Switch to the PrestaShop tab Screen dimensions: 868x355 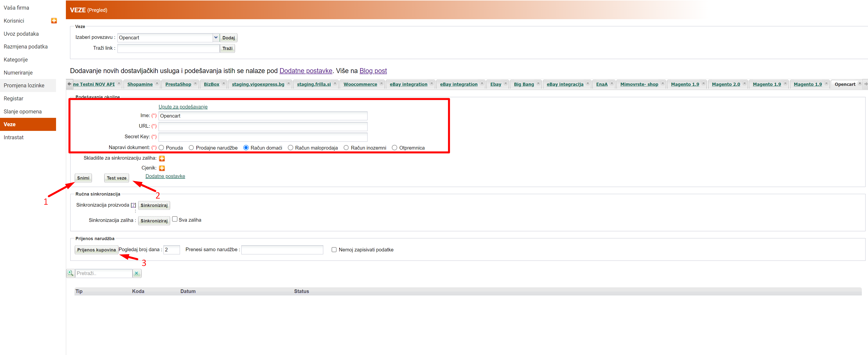[x=178, y=84]
